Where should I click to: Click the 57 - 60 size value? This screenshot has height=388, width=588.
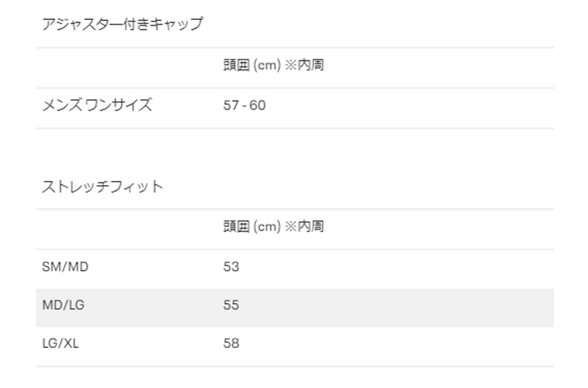(244, 105)
